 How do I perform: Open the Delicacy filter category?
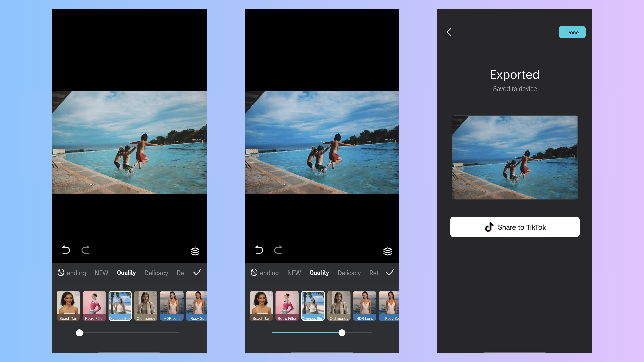coord(156,273)
